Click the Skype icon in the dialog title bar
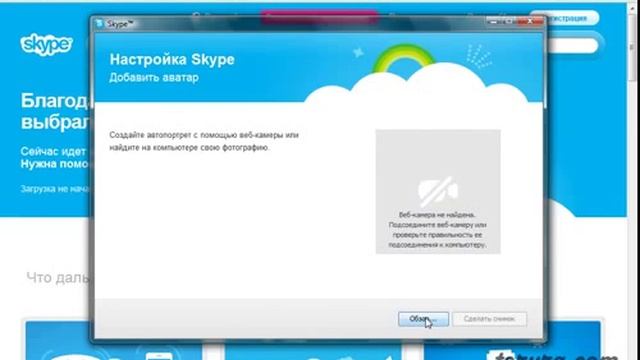The height and width of the screenshot is (360, 640). click(x=99, y=24)
